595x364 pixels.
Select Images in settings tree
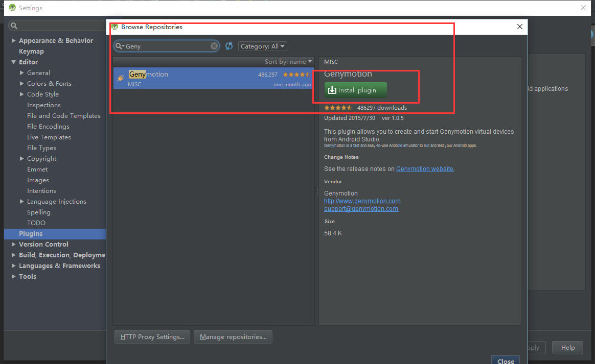tap(38, 180)
